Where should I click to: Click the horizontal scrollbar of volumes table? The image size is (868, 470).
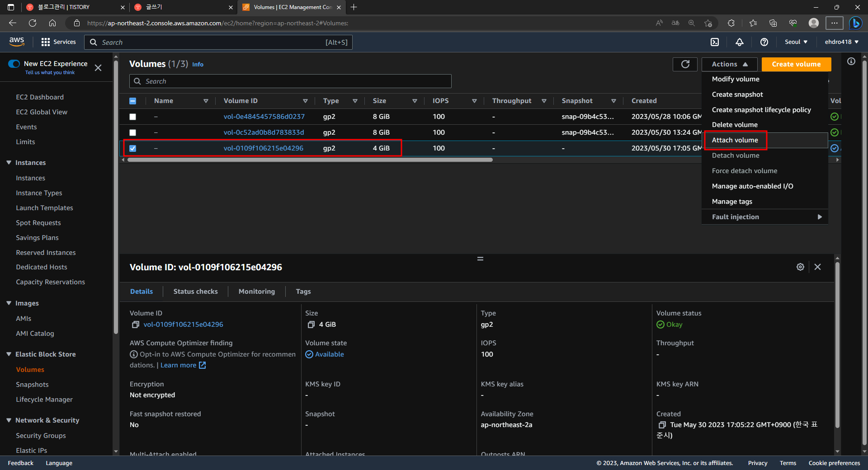(310, 160)
